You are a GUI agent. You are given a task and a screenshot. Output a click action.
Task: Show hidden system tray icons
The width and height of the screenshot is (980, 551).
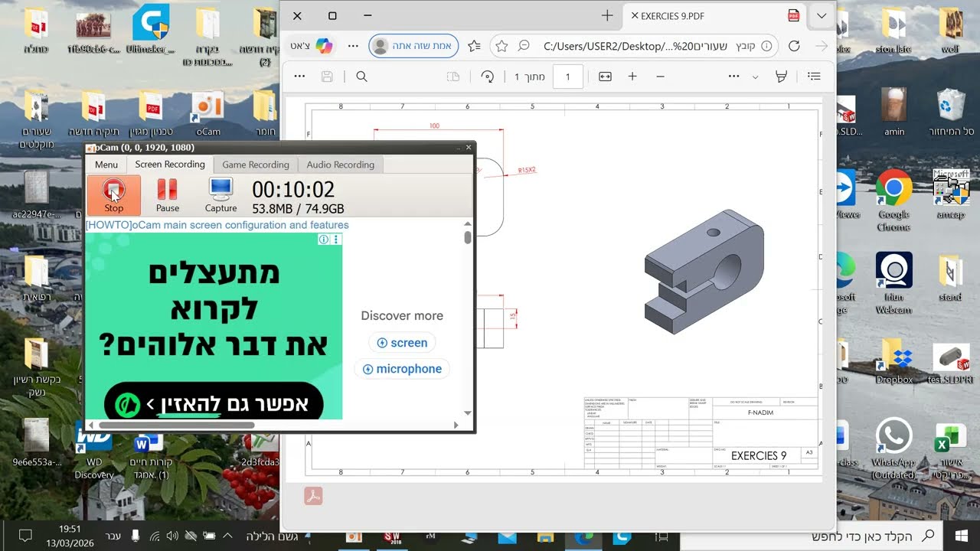(227, 536)
